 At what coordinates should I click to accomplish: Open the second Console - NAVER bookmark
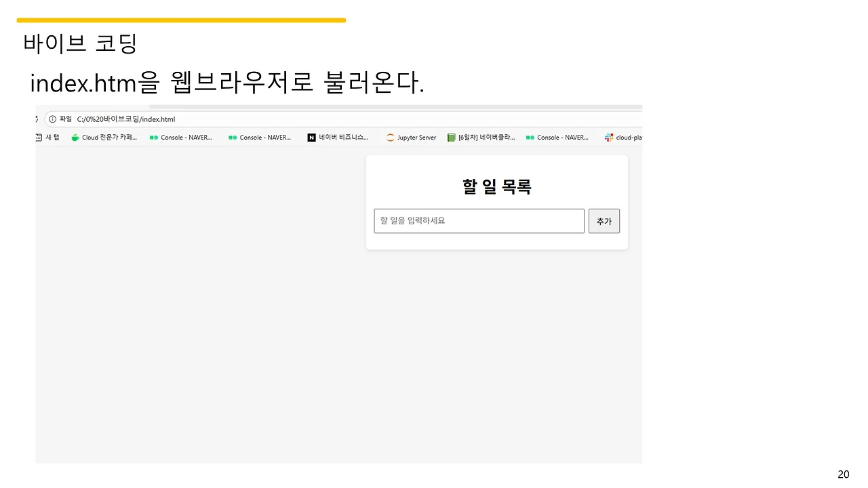(260, 137)
